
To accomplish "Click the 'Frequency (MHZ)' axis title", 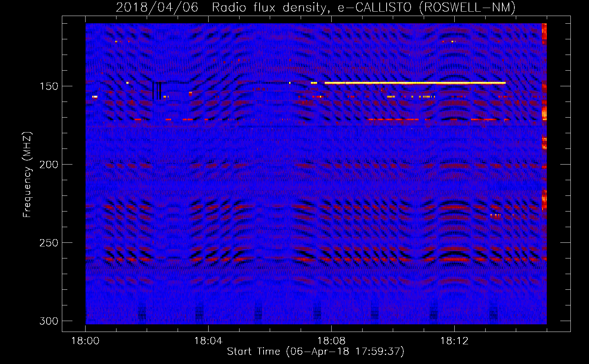I will pyautogui.click(x=28, y=175).
